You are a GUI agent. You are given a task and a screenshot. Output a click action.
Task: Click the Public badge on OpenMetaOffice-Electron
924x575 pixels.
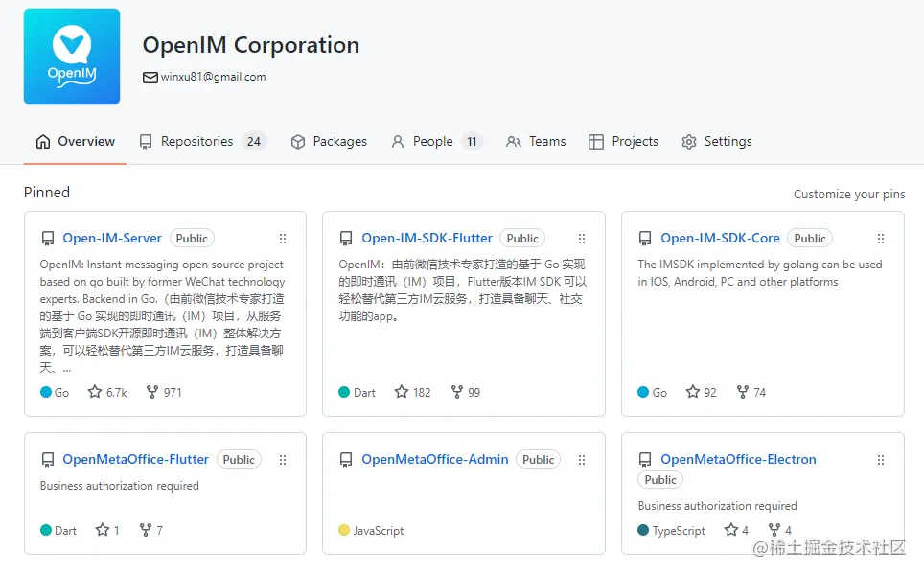point(660,479)
